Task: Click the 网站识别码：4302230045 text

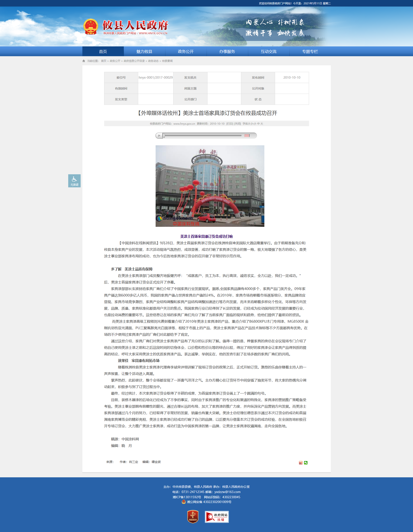Action: coord(222,497)
